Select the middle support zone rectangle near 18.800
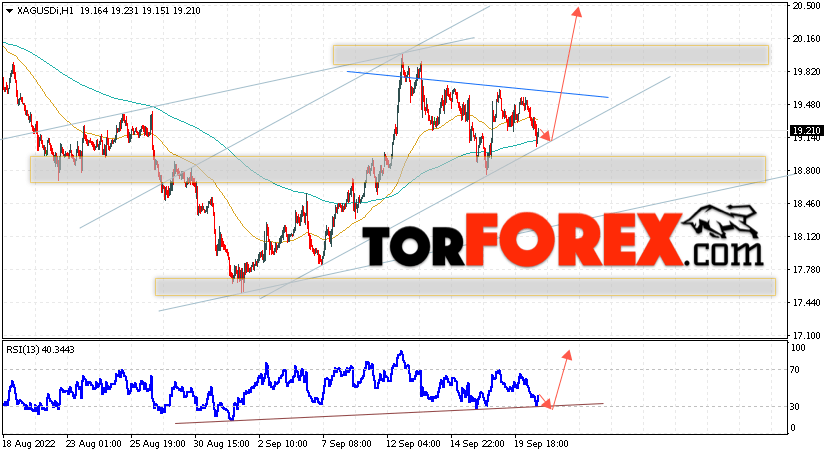Screen dimensions: 828x455 (x=398, y=169)
